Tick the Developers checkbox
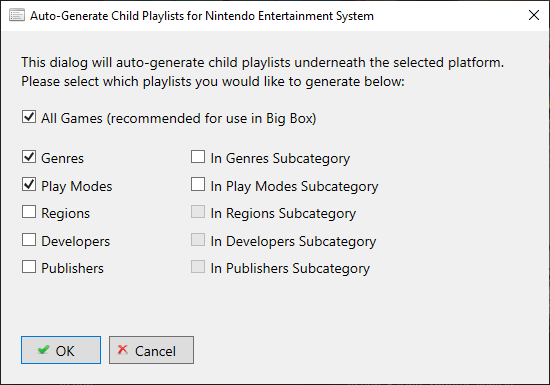Screen dimensions: 550x385 29,240
